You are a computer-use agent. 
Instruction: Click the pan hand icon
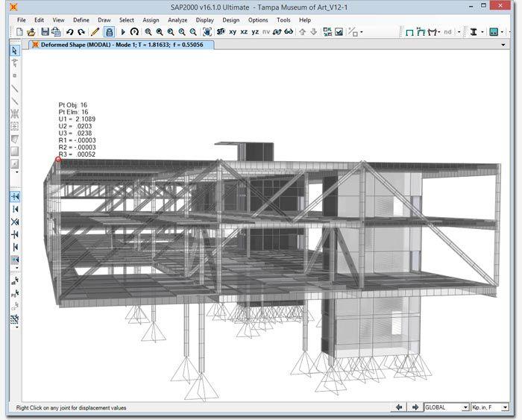(x=207, y=32)
